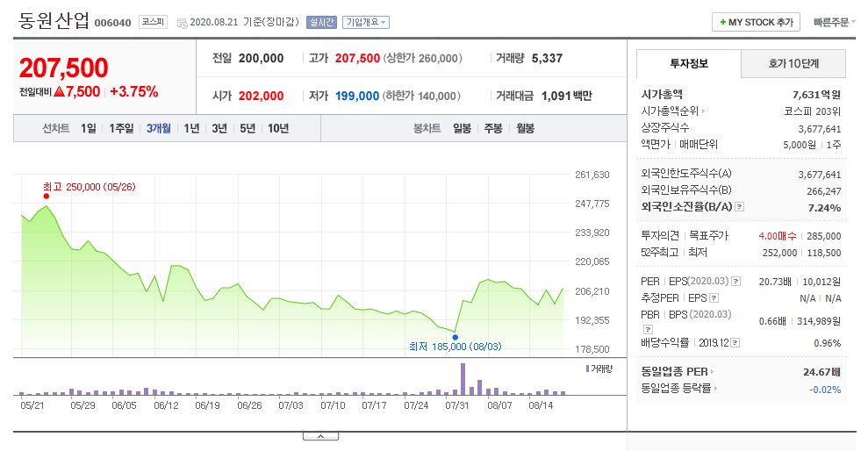Click the 0.96% dividend yield value
Screen dimensions: 868x451
coord(827,343)
